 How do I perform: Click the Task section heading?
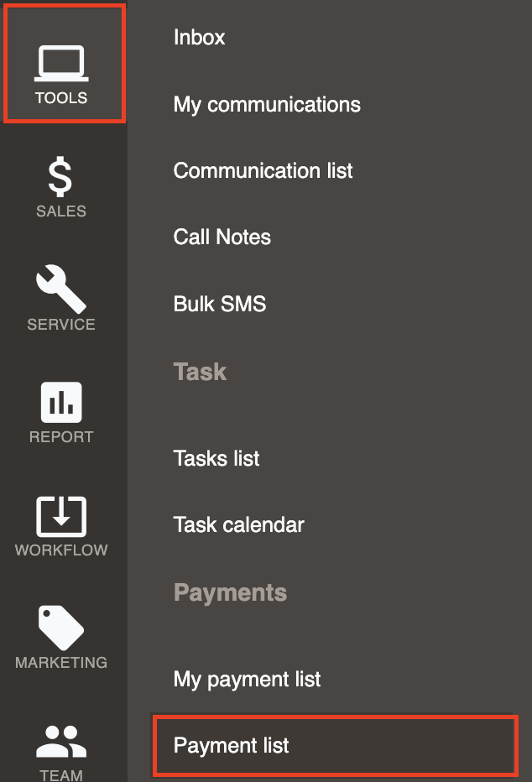point(200,372)
